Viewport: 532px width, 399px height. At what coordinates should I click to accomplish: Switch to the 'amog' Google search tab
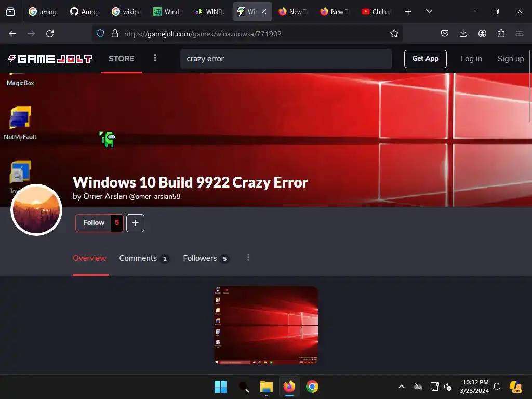[x=43, y=11]
